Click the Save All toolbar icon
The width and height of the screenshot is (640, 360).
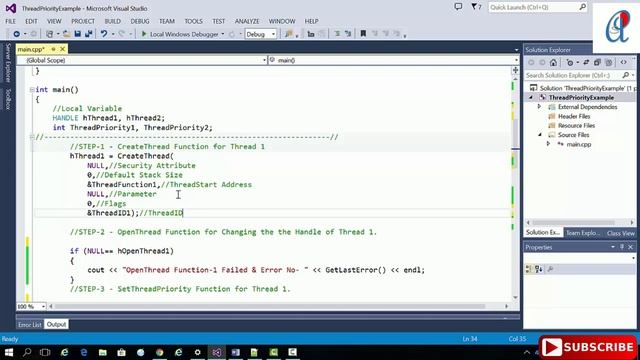click(x=88, y=34)
